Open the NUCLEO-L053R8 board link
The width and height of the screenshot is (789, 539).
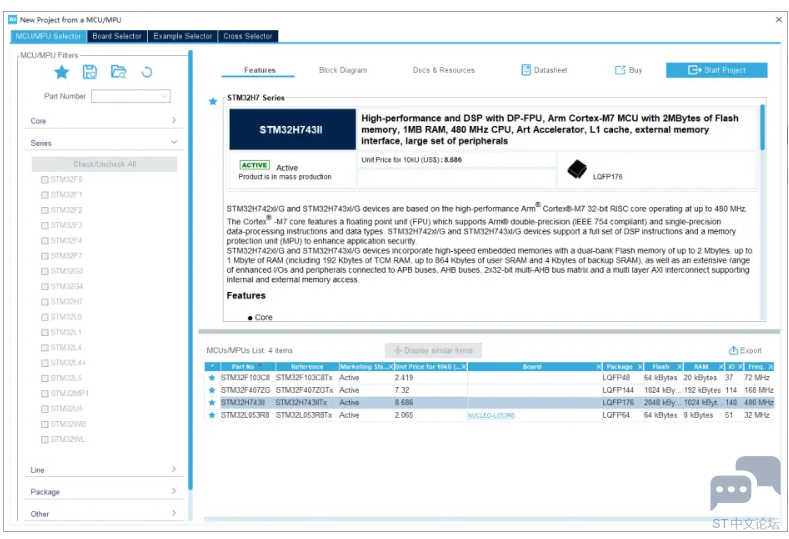[x=491, y=416]
